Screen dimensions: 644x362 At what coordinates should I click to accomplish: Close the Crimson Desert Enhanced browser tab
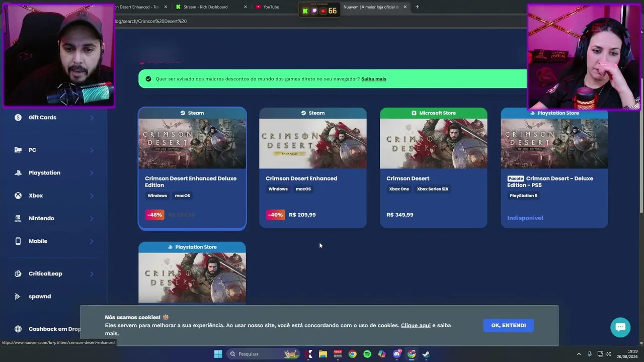click(166, 7)
